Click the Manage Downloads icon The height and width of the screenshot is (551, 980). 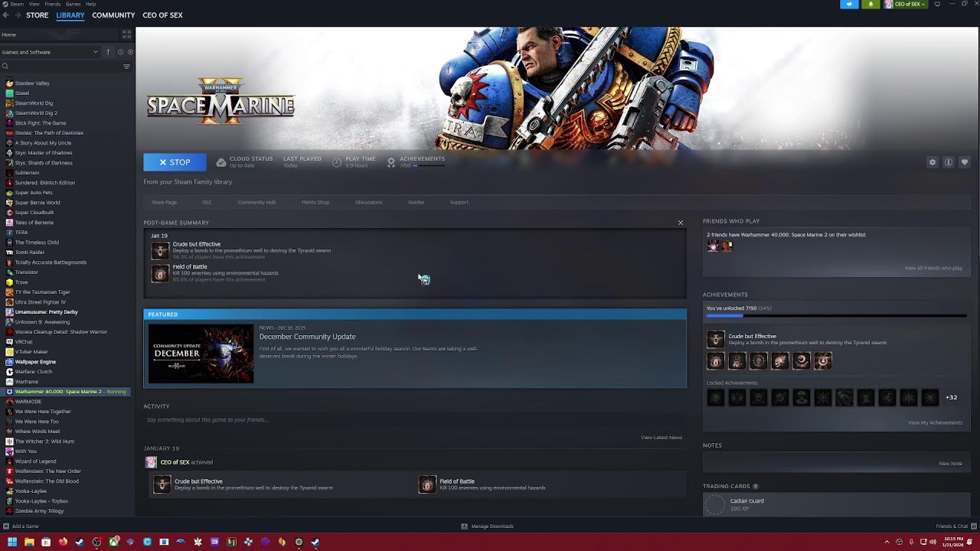pyautogui.click(x=464, y=526)
